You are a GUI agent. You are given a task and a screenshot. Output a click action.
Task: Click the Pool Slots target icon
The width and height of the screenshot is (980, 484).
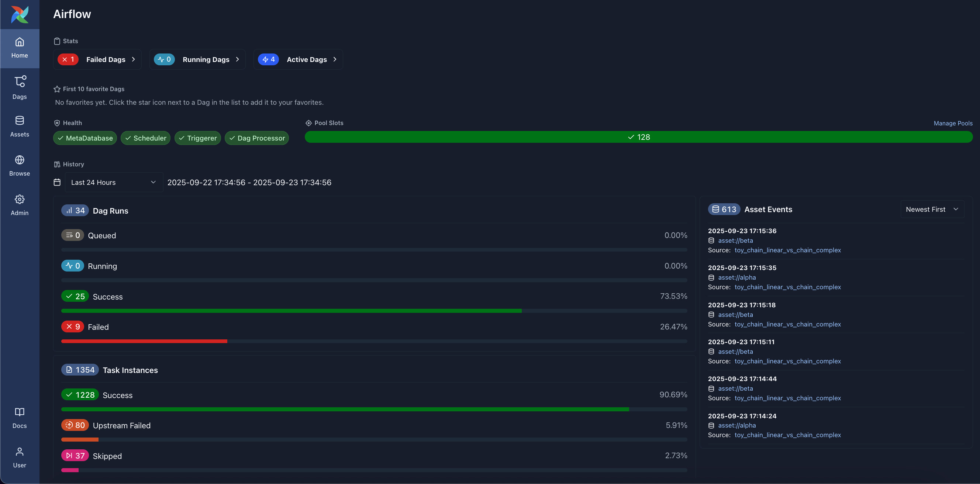coord(308,123)
